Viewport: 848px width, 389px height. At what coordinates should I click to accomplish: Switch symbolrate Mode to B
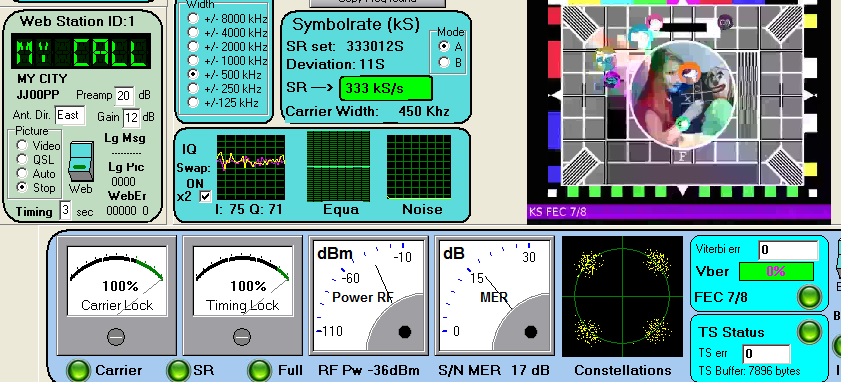(444, 62)
